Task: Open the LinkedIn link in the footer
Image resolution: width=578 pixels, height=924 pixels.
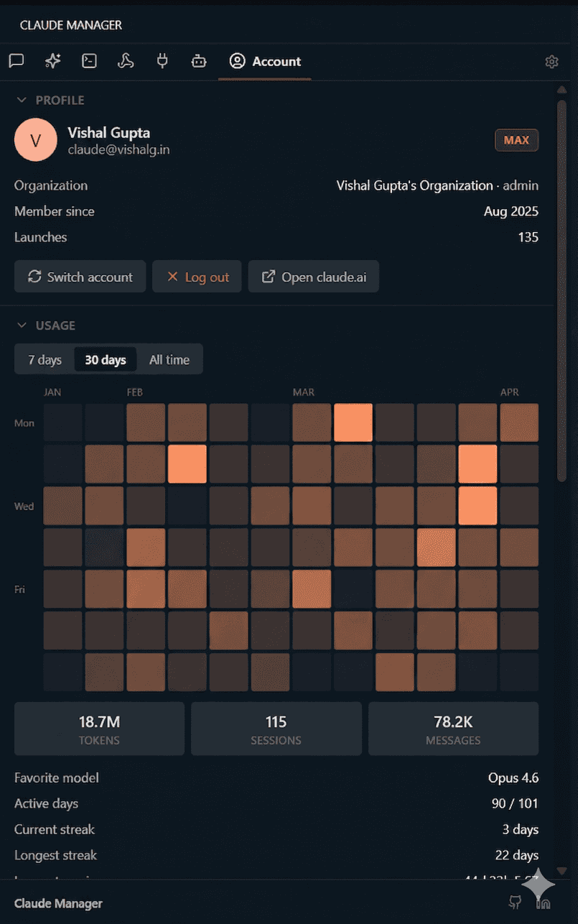Action: (x=544, y=902)
